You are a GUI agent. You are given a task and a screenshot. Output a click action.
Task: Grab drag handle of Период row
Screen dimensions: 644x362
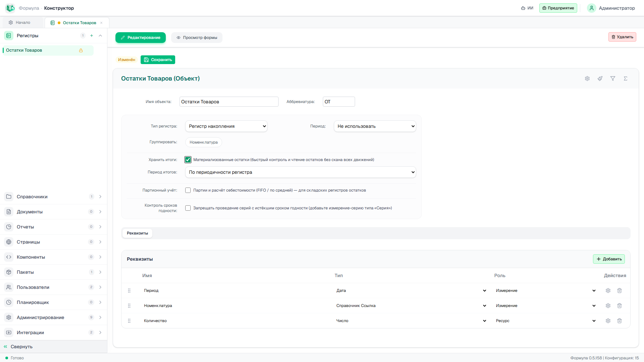[129, 291]
